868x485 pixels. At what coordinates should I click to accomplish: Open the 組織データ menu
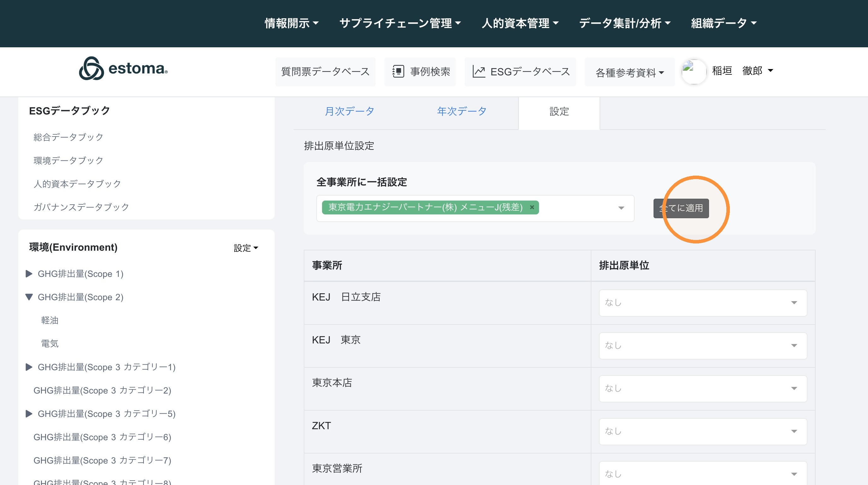[x=724, y=23]
